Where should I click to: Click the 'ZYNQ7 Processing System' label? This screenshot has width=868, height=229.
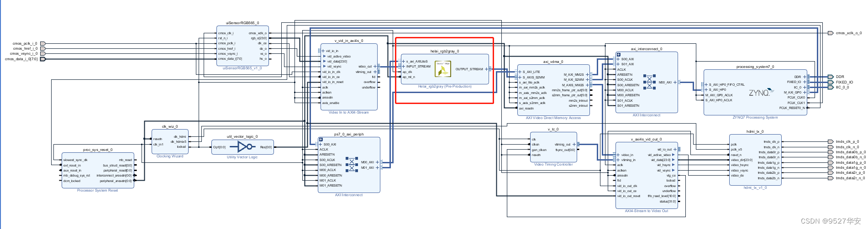pyautogui.click(x=755, y=118)
